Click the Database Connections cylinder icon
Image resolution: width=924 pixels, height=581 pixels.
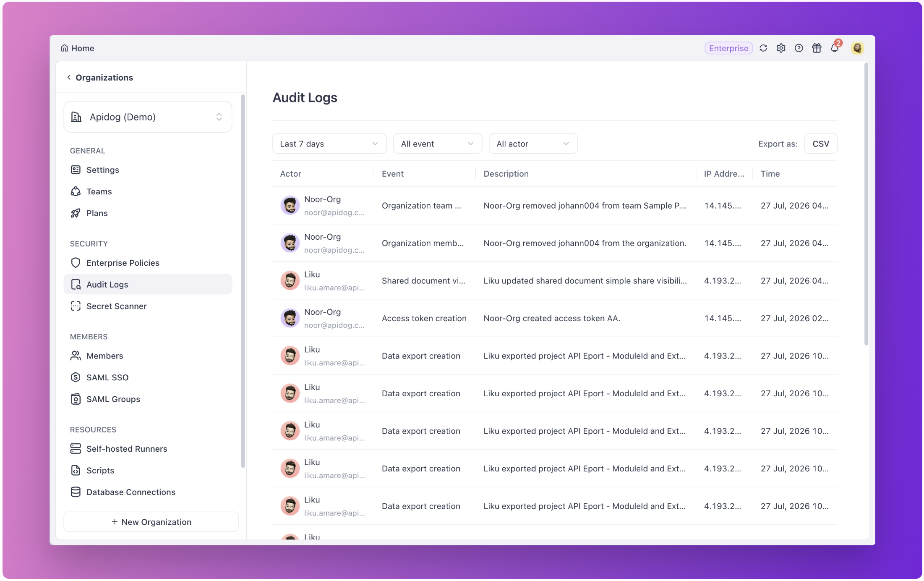click(76, 492)
